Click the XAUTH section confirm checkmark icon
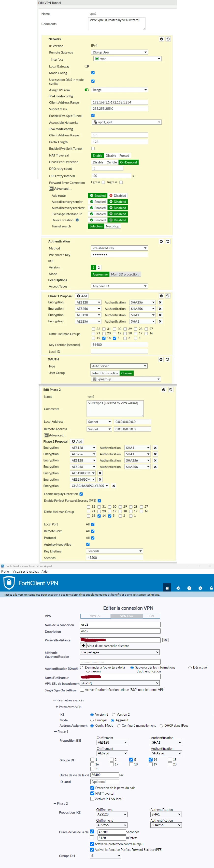Viewport: 214px width, 868px height. coord(161,359)
